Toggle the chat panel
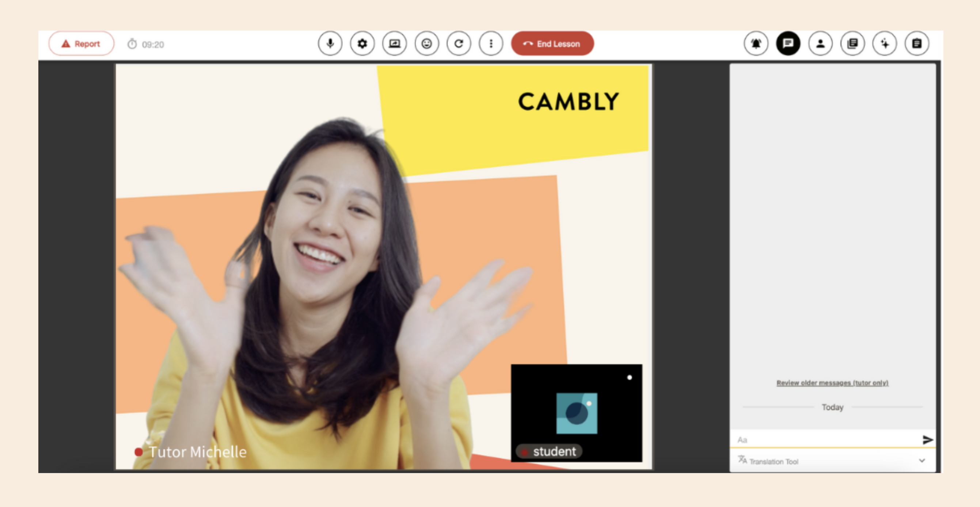This screenshot has height=507, width=980. coord(788,44)
